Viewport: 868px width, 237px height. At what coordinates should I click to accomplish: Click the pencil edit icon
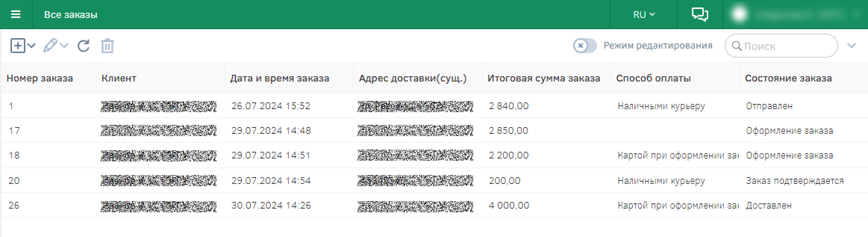[x=50, y=46]
